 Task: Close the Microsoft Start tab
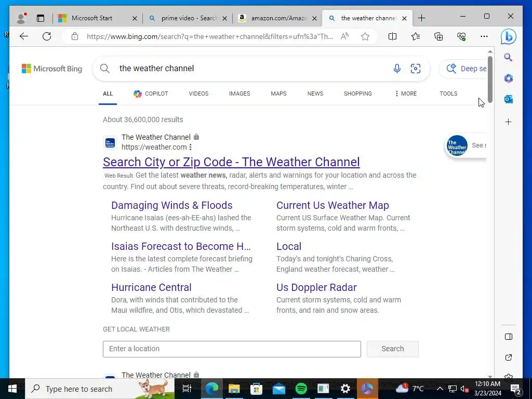point(135,18)
